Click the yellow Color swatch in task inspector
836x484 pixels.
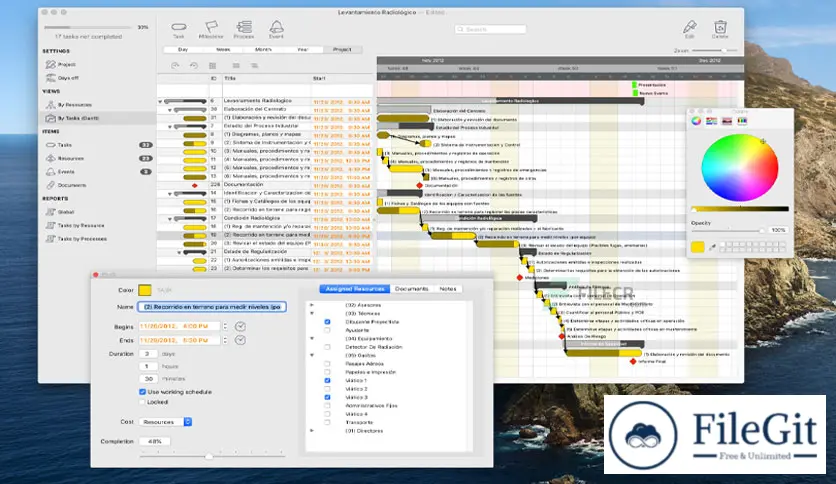tap(145, 290)
